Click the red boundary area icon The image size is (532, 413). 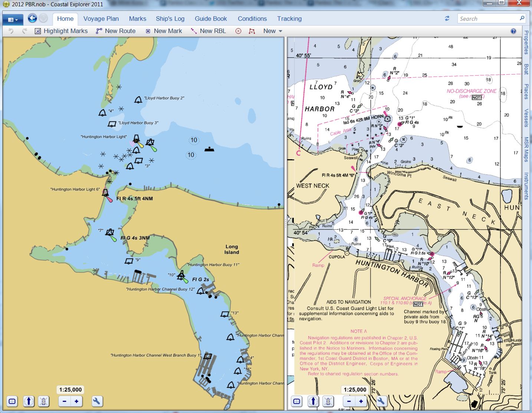[x=252, y=31]
